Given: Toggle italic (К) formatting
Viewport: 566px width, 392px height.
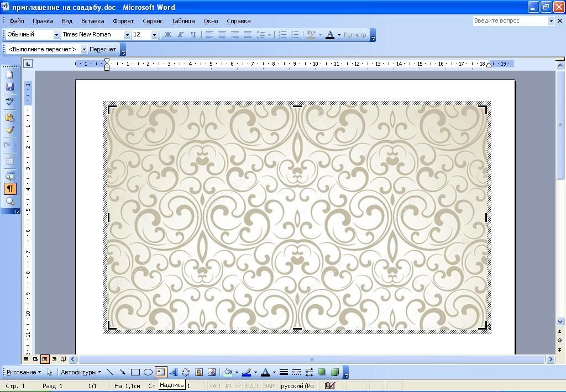Looking at the screenshot, I should pos(180,35).
